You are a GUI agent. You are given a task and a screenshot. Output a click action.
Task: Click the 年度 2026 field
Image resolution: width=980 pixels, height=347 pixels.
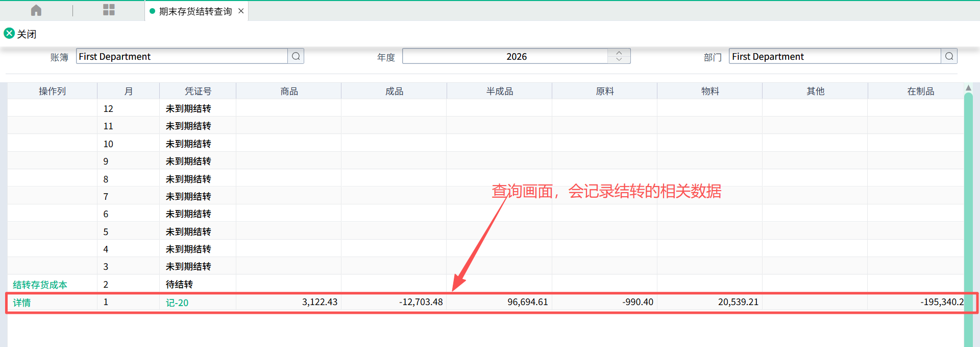[x=505, y=56]
